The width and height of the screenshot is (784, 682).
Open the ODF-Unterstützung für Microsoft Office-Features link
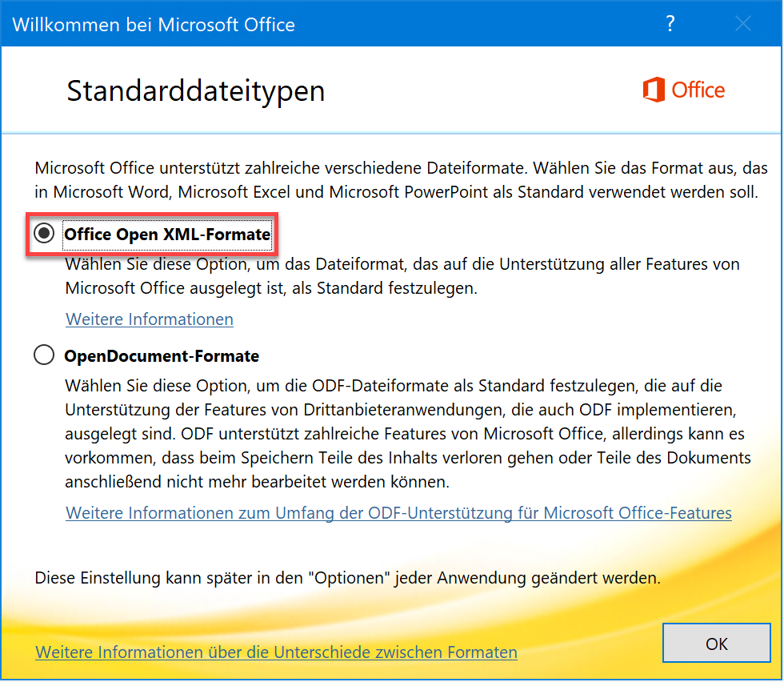pyautogui.click(x=398, y=513)
